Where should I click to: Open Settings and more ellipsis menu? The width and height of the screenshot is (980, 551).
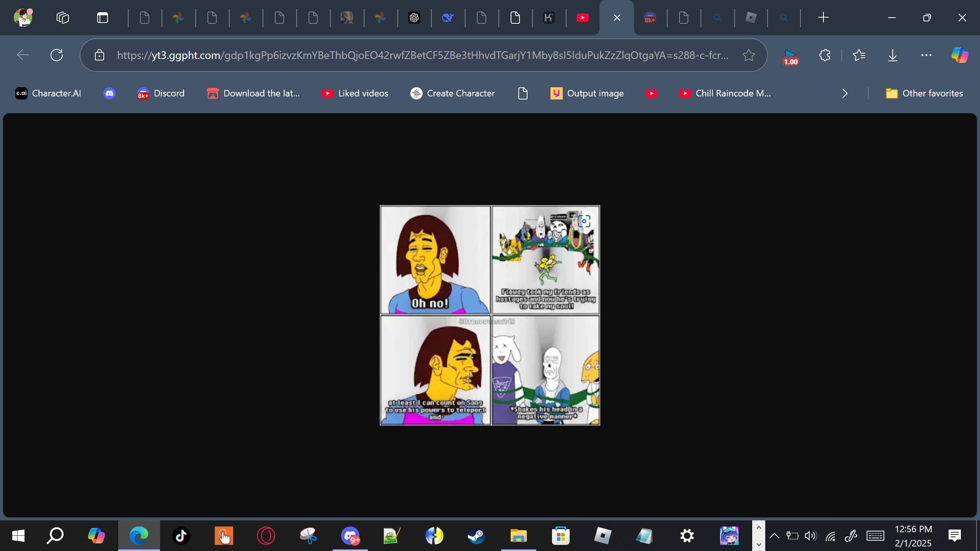click(926, 55)
